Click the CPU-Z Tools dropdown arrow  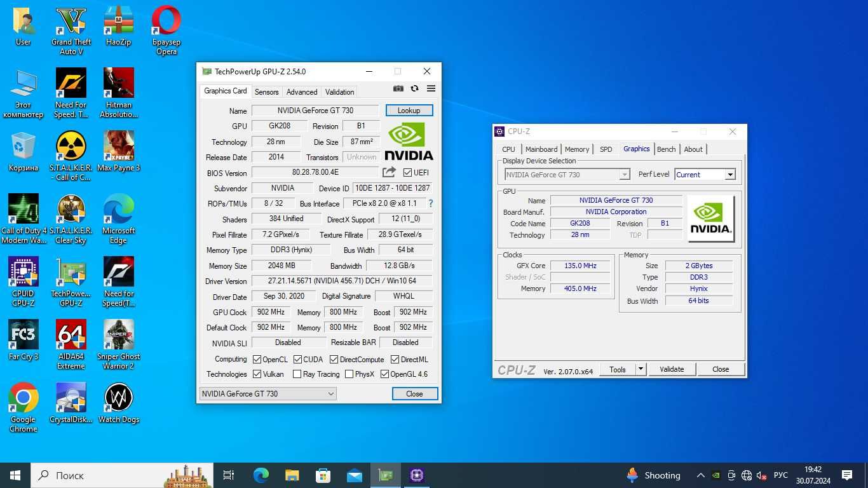(x=641, y=369)
